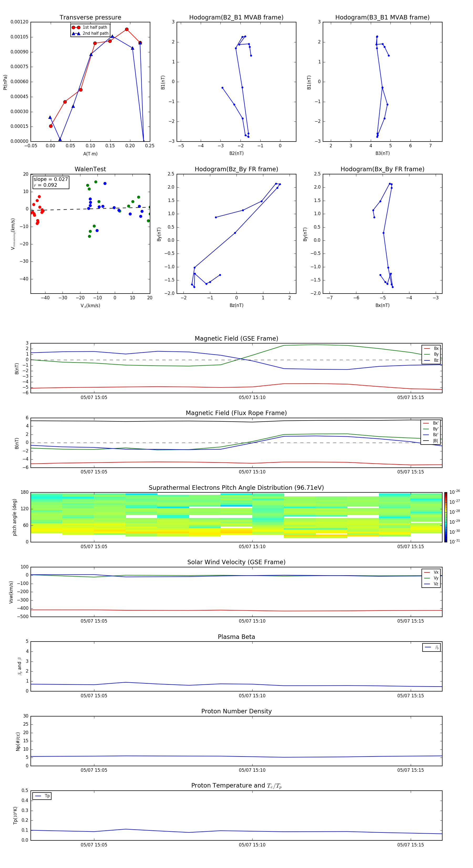This screenshot has width=473, height=868.
Task: Click 'VA(km/s)' axis label in WalenTest
Action: coord(90,306)
